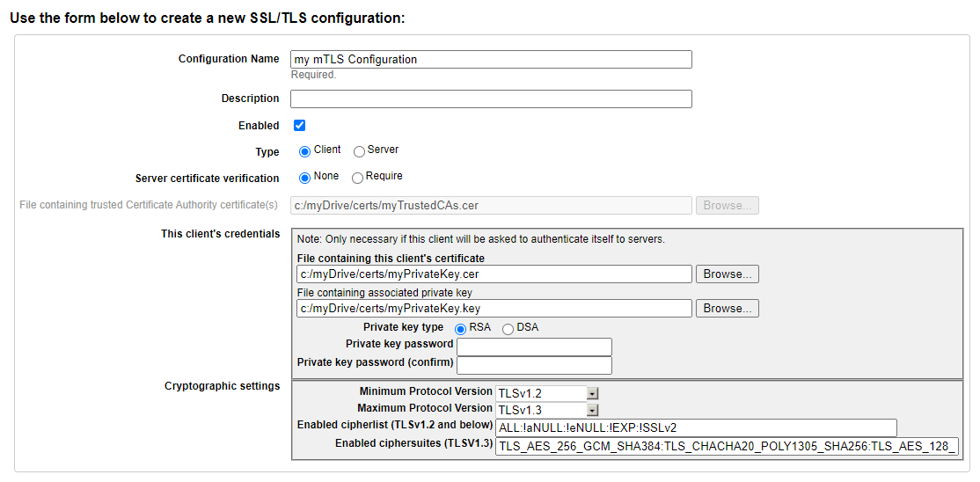This screenshot has height=482, width=980.
Task: Open the Maximum Protocol Version dropdown
Action: coord(547,410)
